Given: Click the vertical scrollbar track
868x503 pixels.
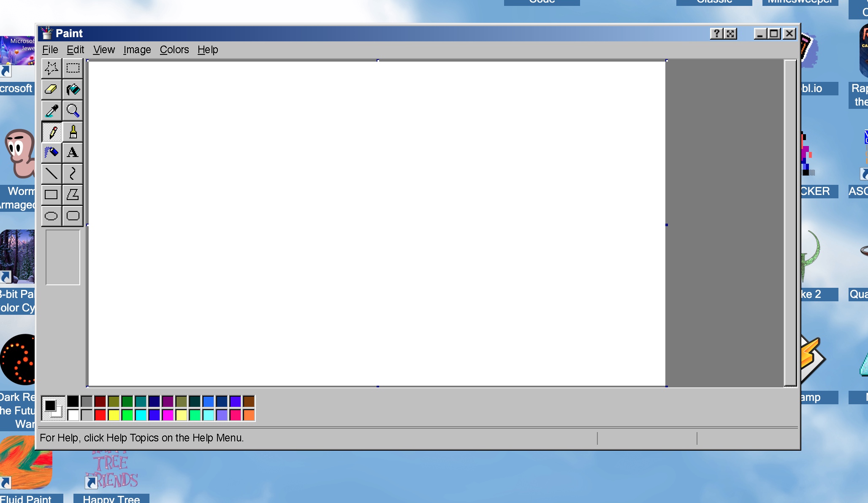Looking at the screenshot, I should (790, 223).
